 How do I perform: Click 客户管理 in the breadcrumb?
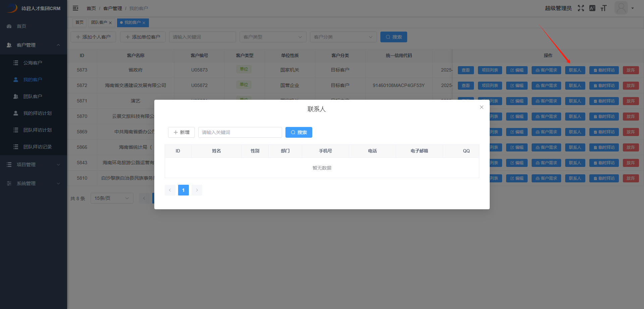tap(113, 8)
